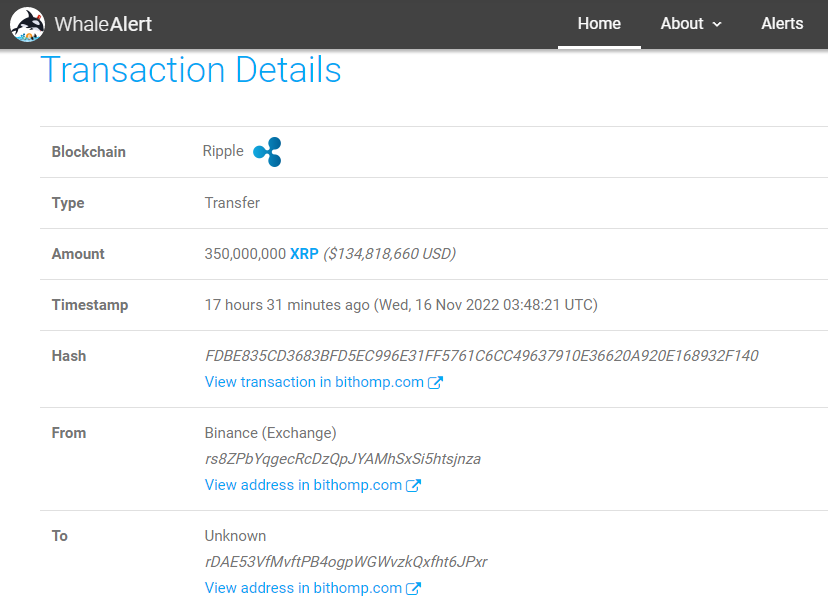Select the transaction hash FDBE835CD... text
Image resolution: width=828 pixels, height=608 pixels.
tap(482, 356)
